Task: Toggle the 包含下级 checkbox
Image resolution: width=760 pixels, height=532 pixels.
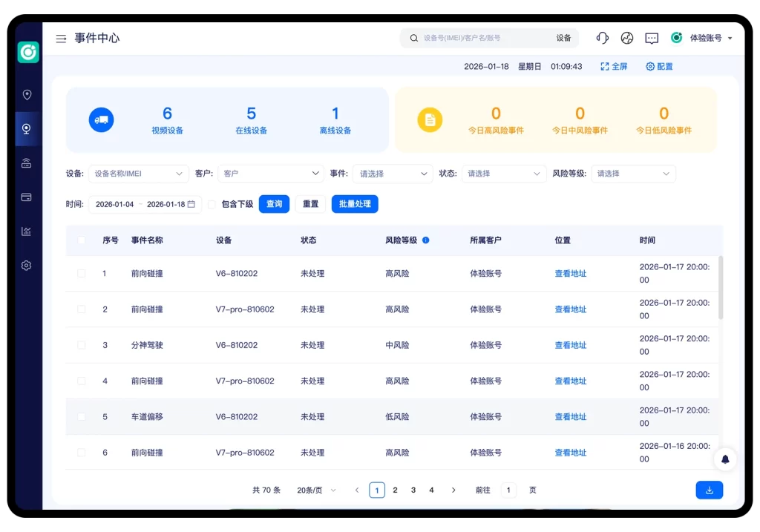Action: click(212, 204)
